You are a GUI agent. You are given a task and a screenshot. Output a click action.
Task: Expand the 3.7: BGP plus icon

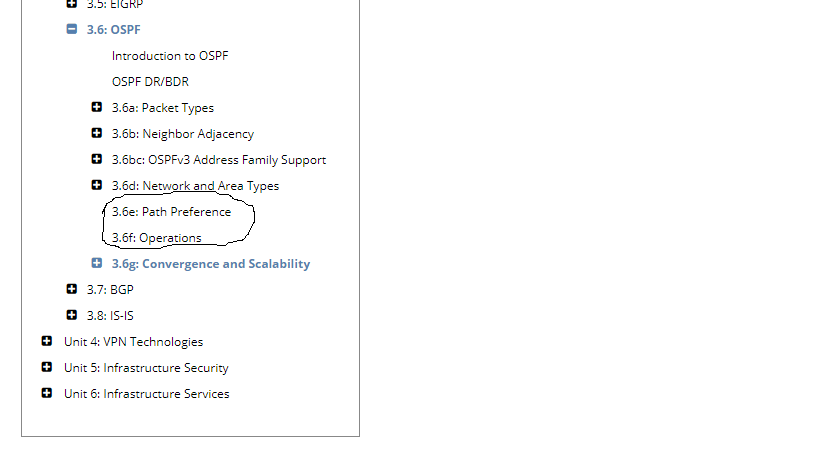72,289
